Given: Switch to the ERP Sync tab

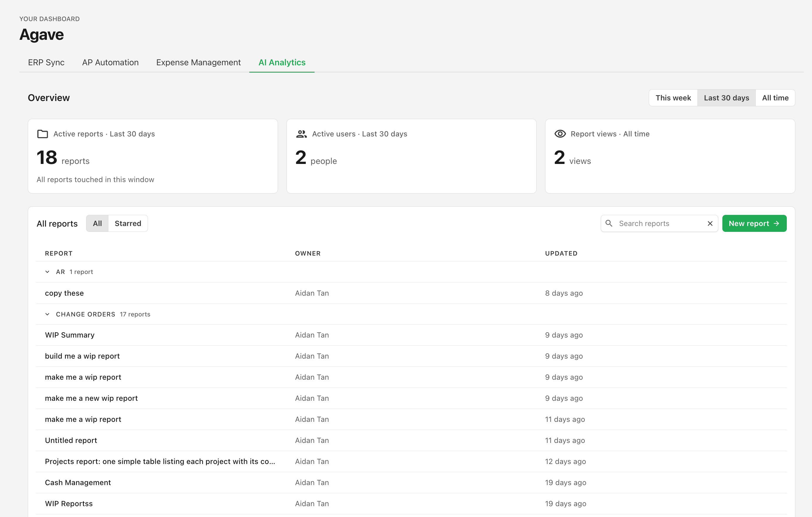Looking at the screenshot, I should [46, 62].
